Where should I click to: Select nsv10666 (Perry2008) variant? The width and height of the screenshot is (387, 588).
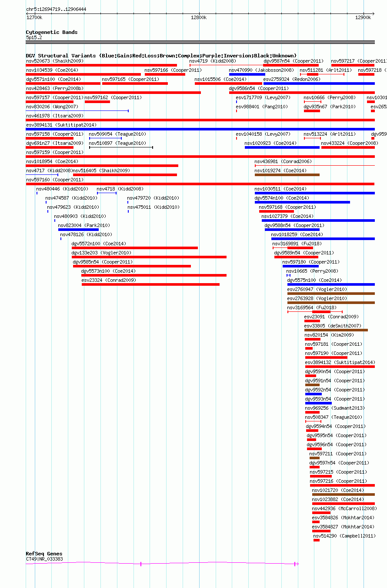313,102
